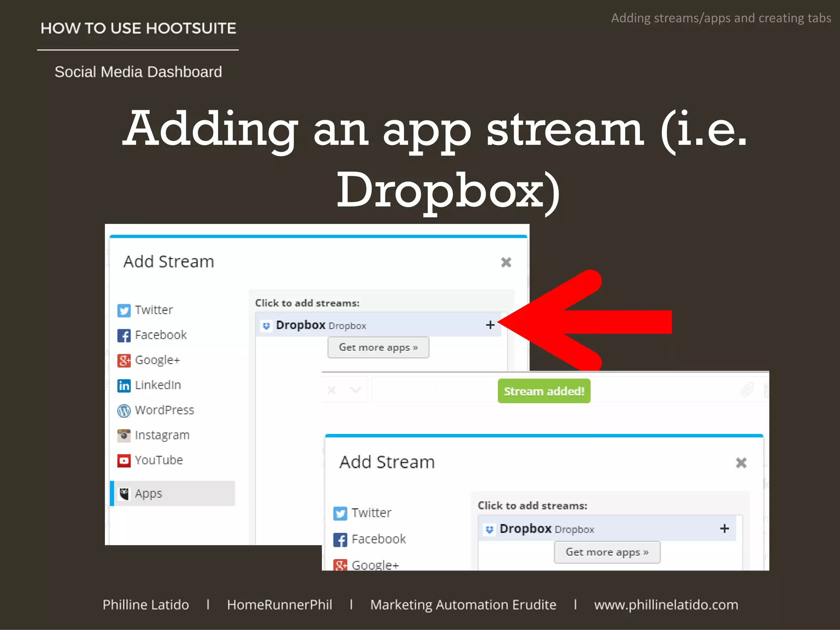Click the Social Media Dashboard subtitle
840x630 pixels.
click(138, 72)
